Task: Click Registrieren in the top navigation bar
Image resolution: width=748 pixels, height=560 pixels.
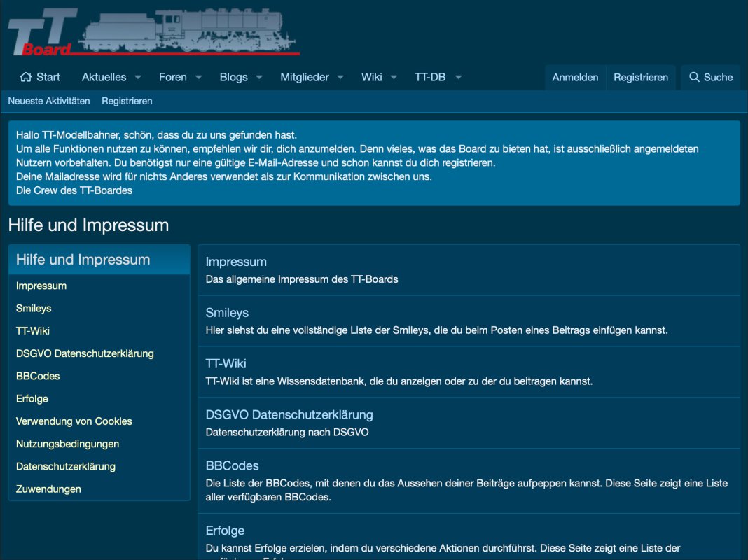Action: [640, 77]
